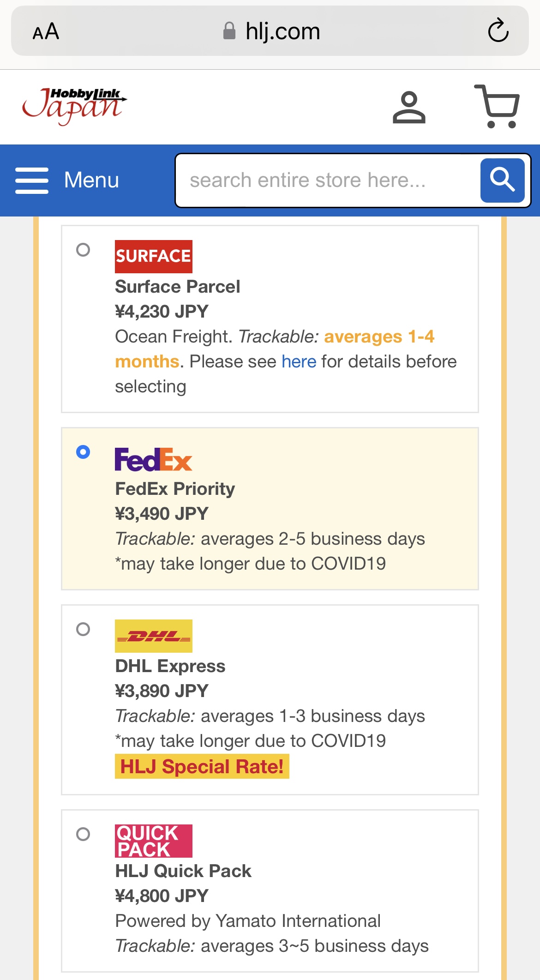Open the 'here' details link
540x980 pixels.
tap(299, 361)
